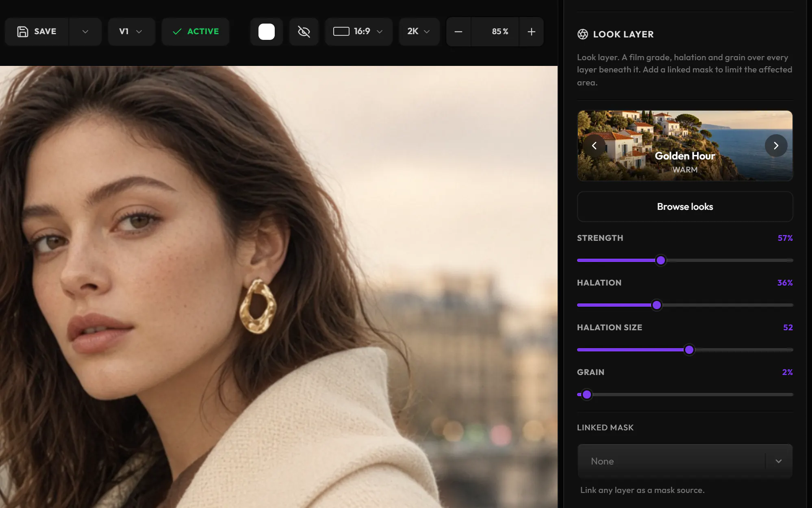This screenshot has height=508, width=812.
Task: Open the Save options dropdown arrow
Action: (x=85, y=31)
